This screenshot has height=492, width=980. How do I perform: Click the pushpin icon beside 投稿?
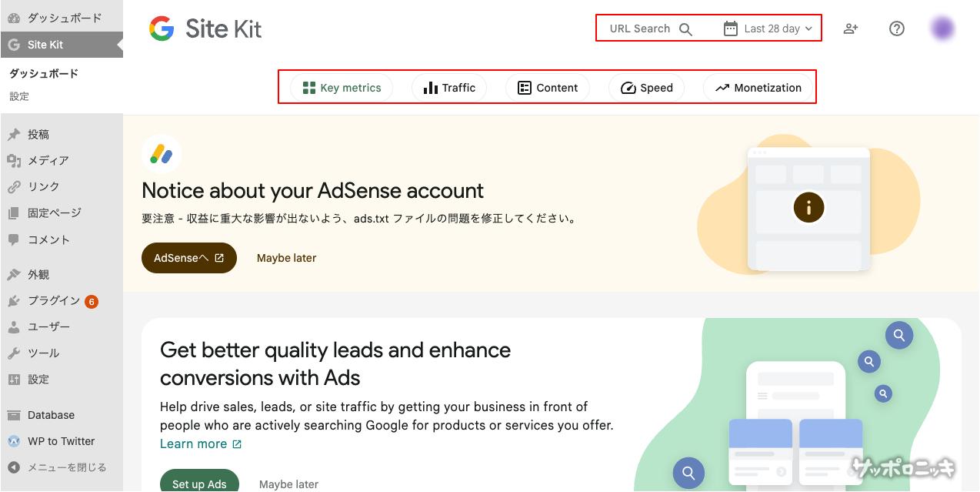tap(14, 135)
